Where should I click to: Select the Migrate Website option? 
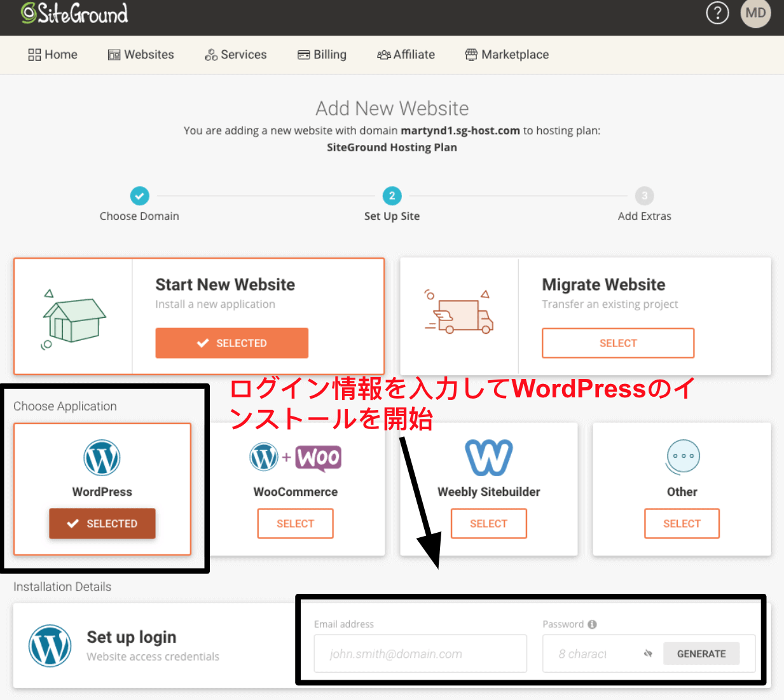click(618, 343)
